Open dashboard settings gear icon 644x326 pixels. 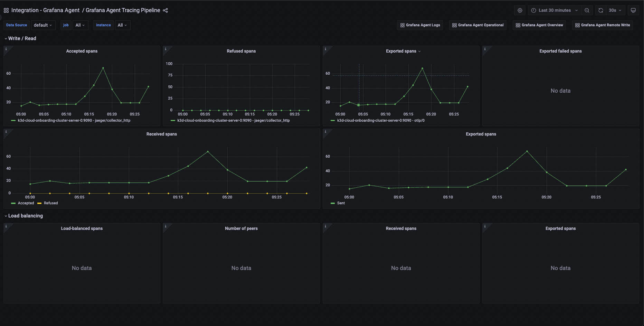pos(520,10)
